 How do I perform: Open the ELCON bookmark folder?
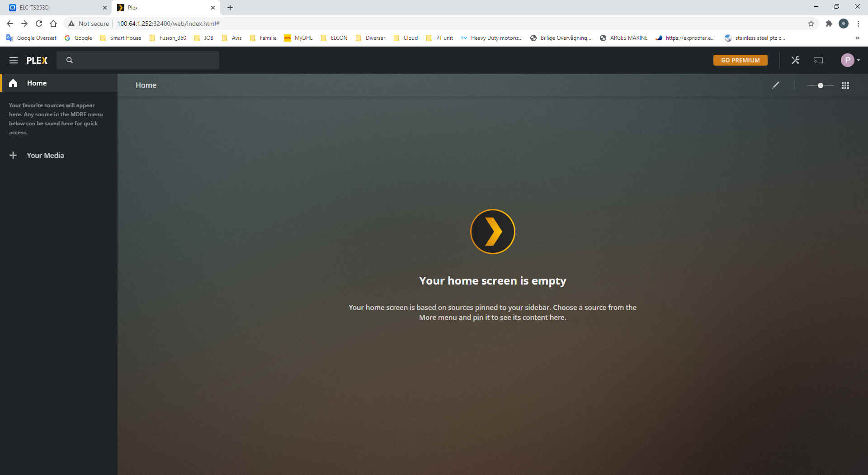tap(334, 38)
